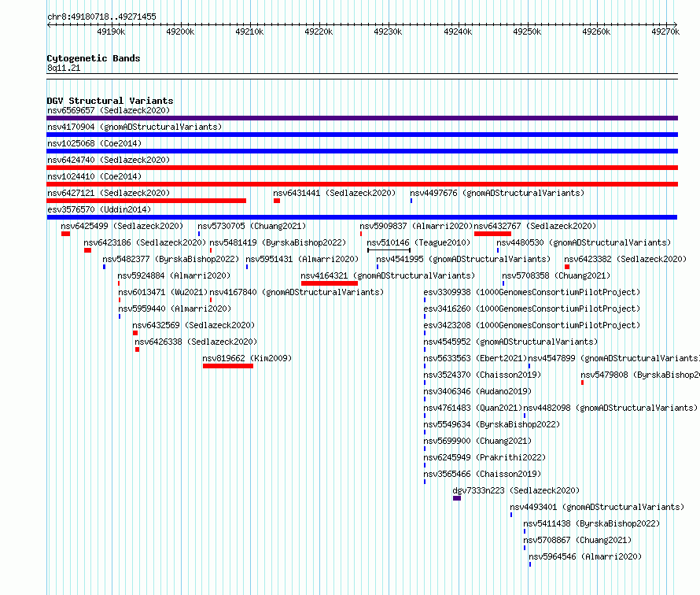Click the red nsv6427121 variant bar
700x595 pixels.
(146, 201)
